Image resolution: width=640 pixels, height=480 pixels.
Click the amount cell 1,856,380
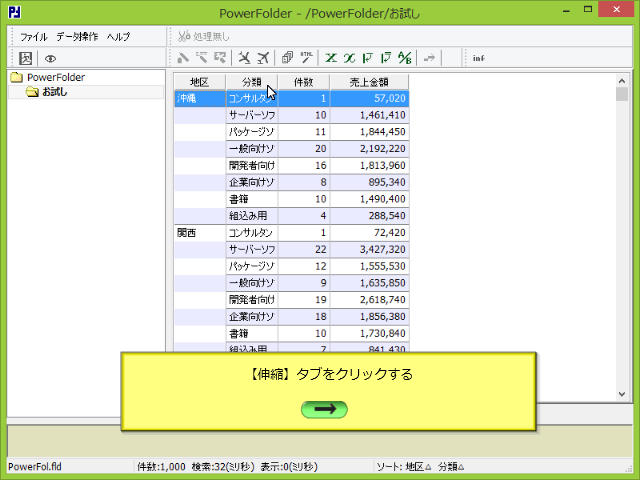(x=369, y=316)
